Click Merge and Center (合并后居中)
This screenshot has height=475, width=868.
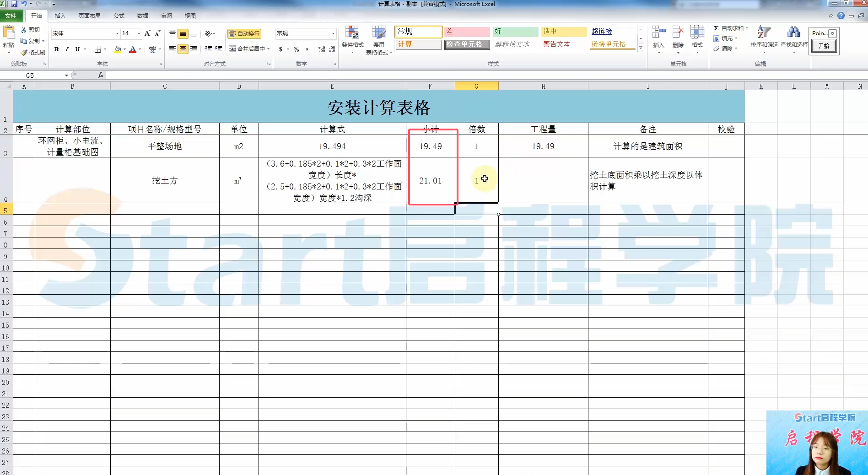247,49
